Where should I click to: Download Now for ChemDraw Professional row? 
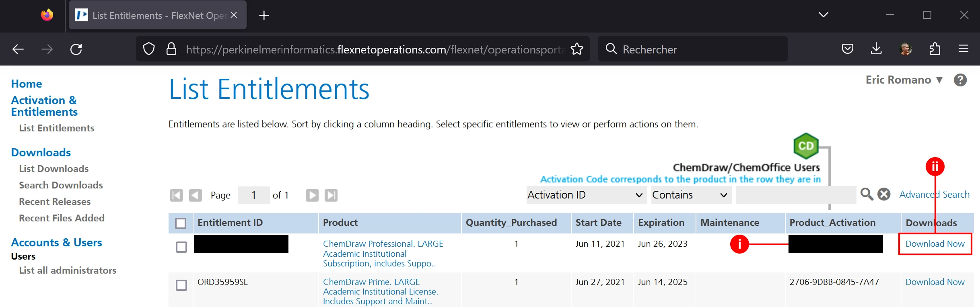[935, 244]
